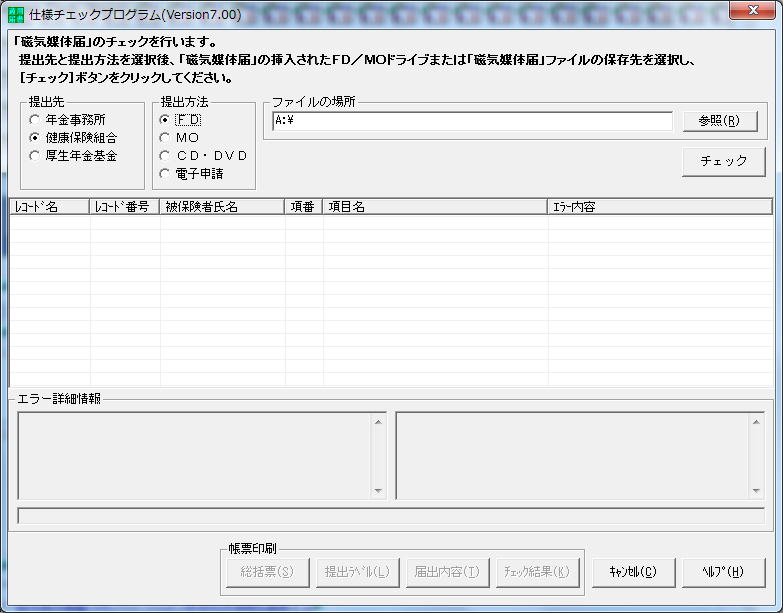Select 健康保険組合 radio button

73,137
